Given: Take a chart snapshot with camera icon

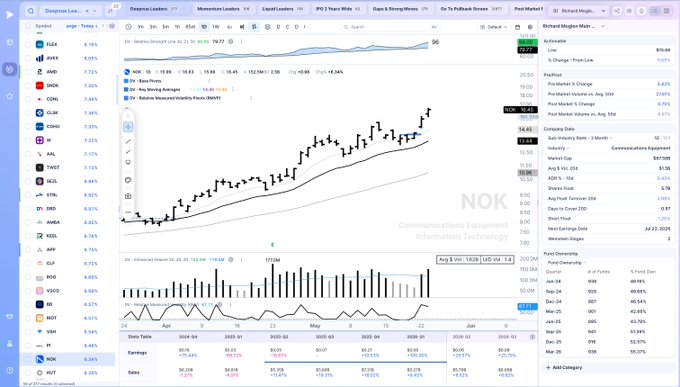Looking at the screenshot, I should [x=128, y=196].
